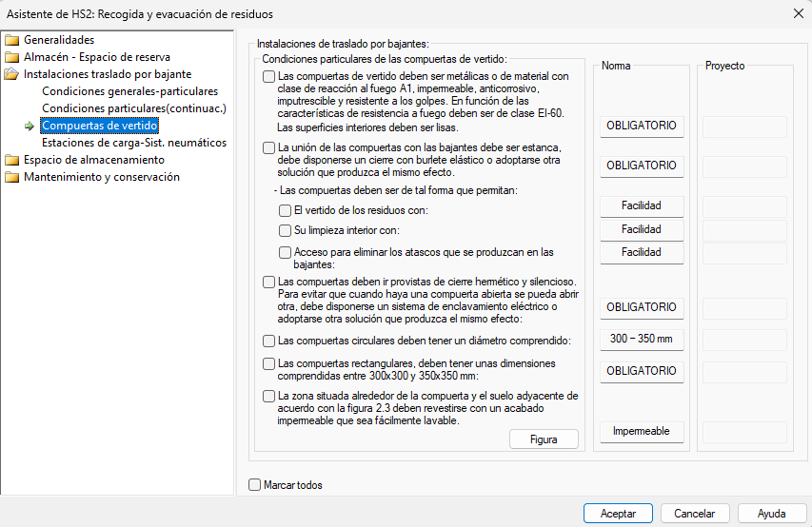
Task: Click the Almacén - Espacio de reserva folder icon
Action: click(12, 57)
